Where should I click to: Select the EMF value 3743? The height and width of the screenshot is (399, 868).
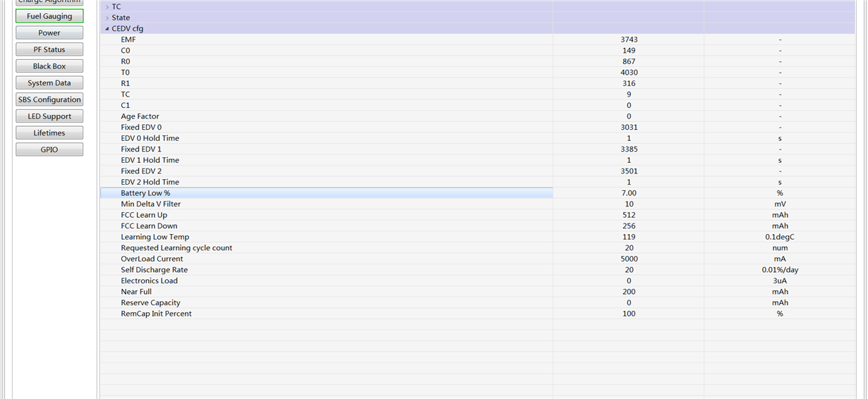(629, 39)
